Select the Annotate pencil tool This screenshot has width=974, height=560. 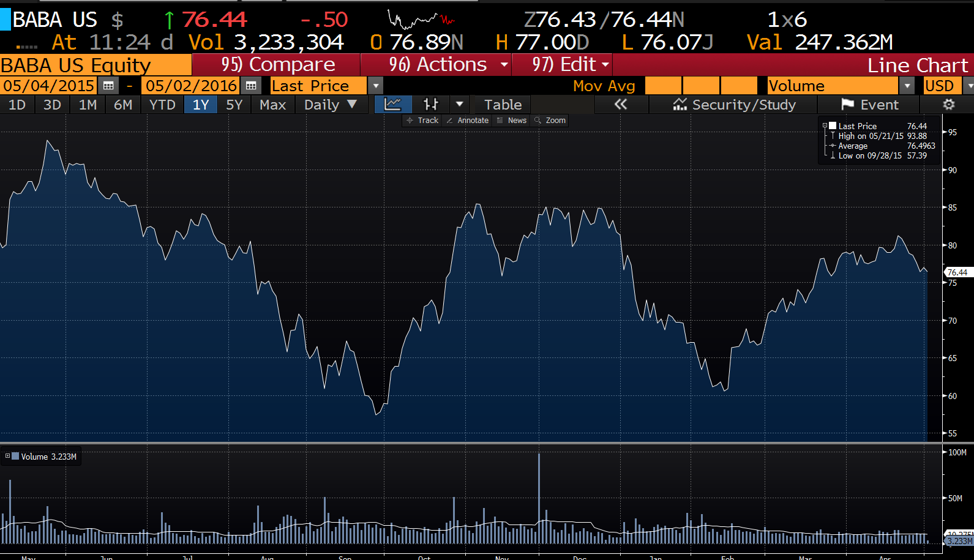click(468, 121)
